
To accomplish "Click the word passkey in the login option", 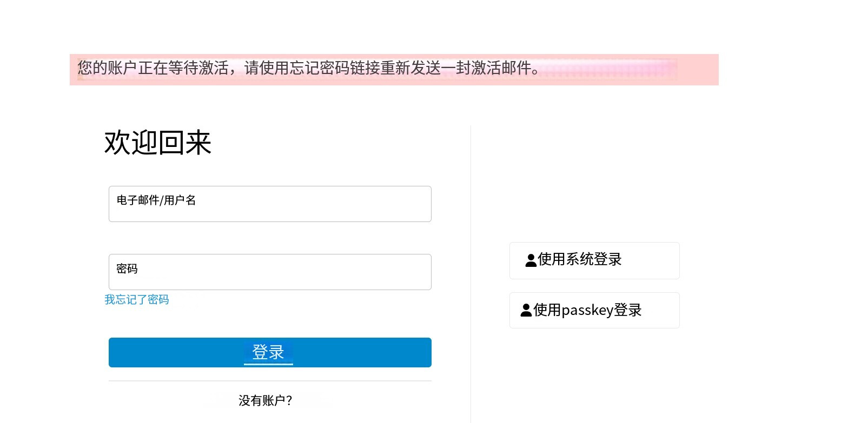I will coord(587,311).
